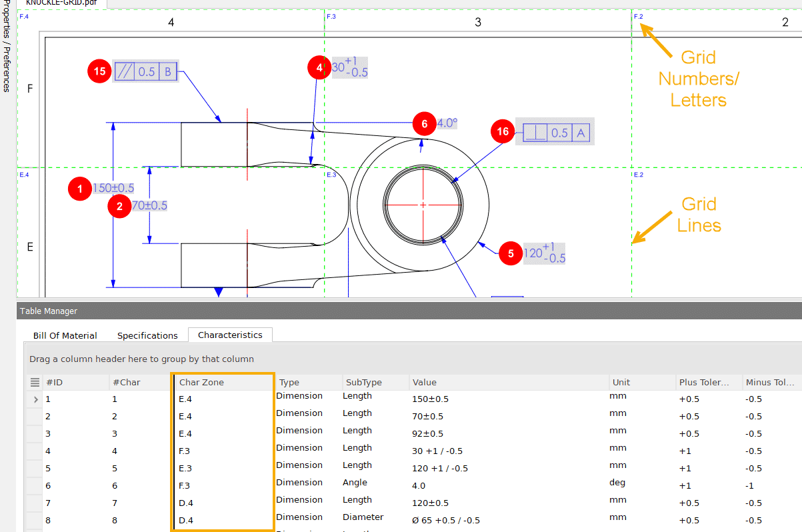Screen dimensions: 802x532
Task: Select balloon number 6 on the drawing
Action: pos(424,123)
